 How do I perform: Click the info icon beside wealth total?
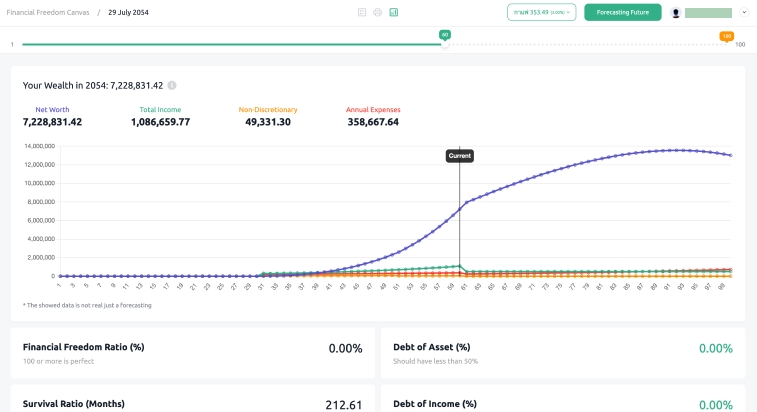click(172, 86)
